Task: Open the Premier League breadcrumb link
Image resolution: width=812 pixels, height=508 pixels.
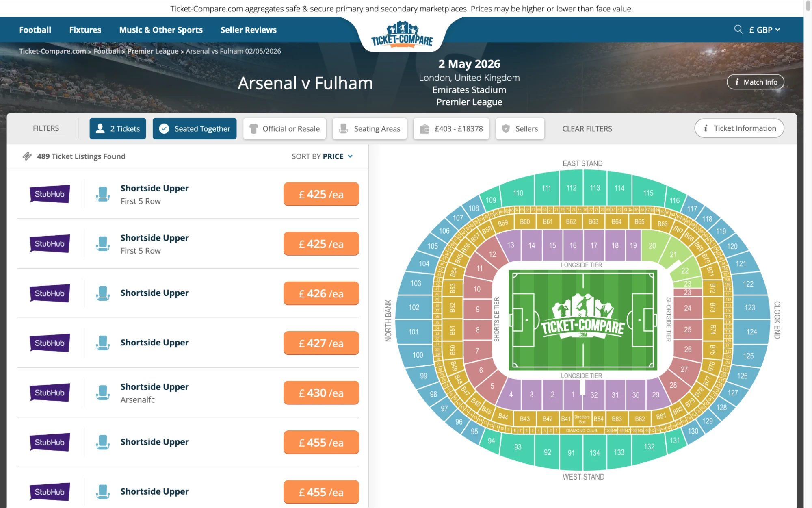Action: (152, 51)
